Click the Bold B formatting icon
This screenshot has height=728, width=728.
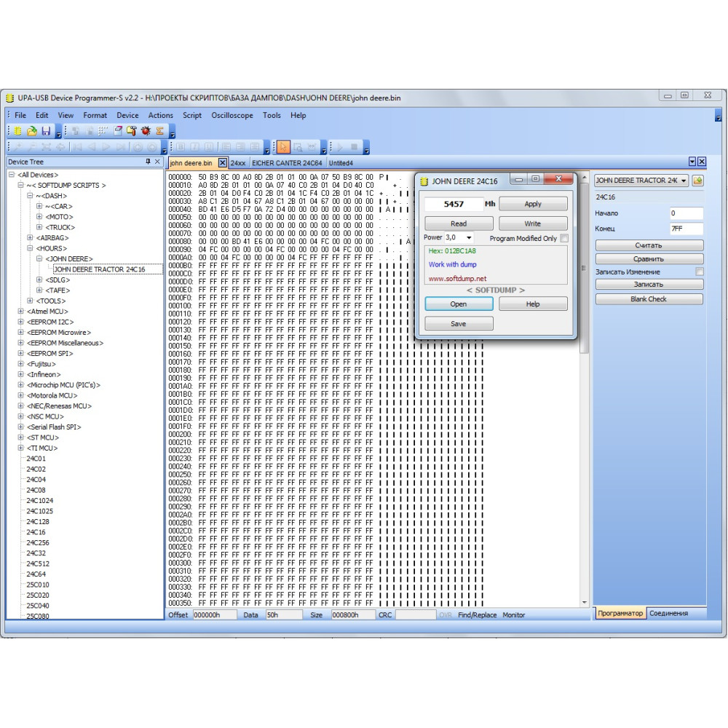pyautogui.click(x=181, y=147)
